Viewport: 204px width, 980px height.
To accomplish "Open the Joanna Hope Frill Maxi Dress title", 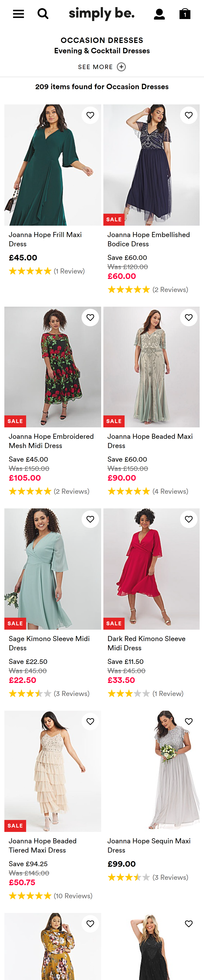I will pos(45,239).
